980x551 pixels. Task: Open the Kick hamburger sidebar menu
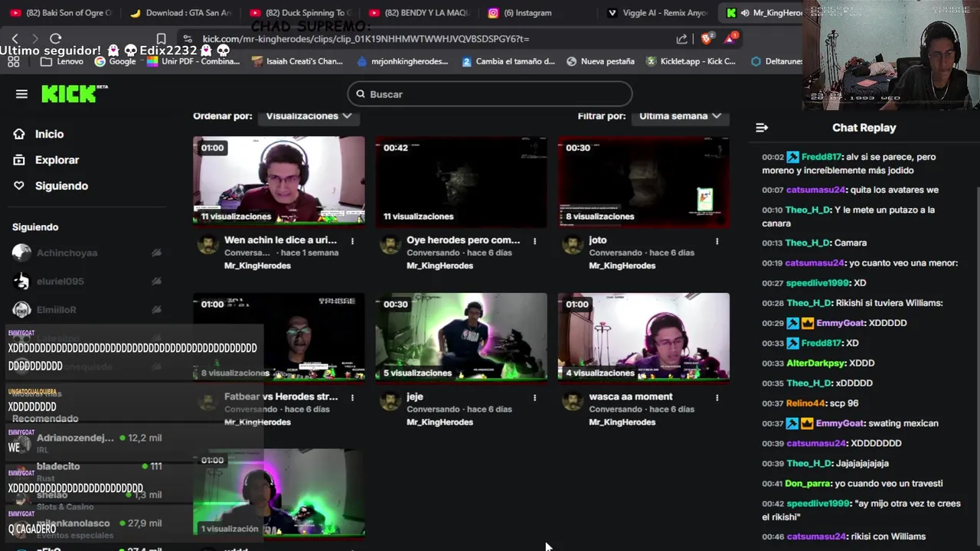(21, 94)
